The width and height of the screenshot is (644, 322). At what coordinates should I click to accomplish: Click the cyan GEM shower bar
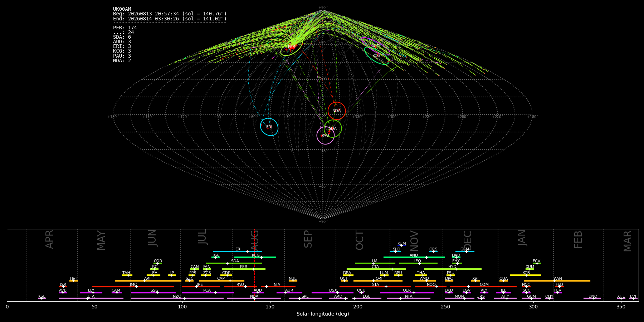pyautogui.click(x=465, y=252)
